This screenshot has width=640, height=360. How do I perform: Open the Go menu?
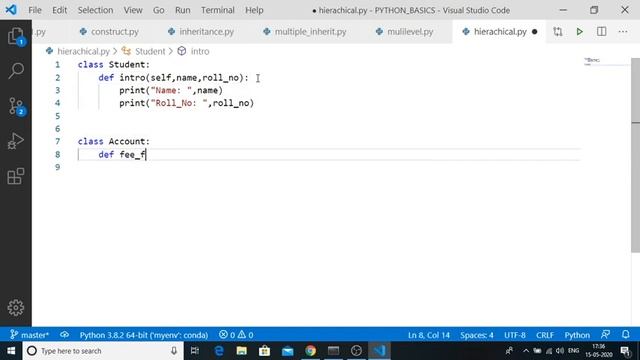(158, 10)
